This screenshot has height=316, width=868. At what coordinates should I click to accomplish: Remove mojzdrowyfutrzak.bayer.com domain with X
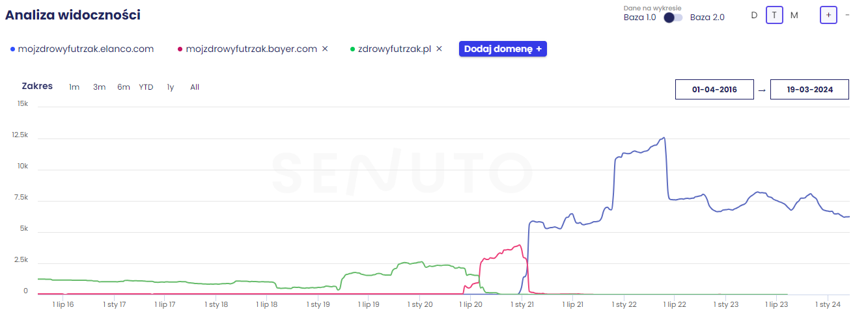click(325, 49)
